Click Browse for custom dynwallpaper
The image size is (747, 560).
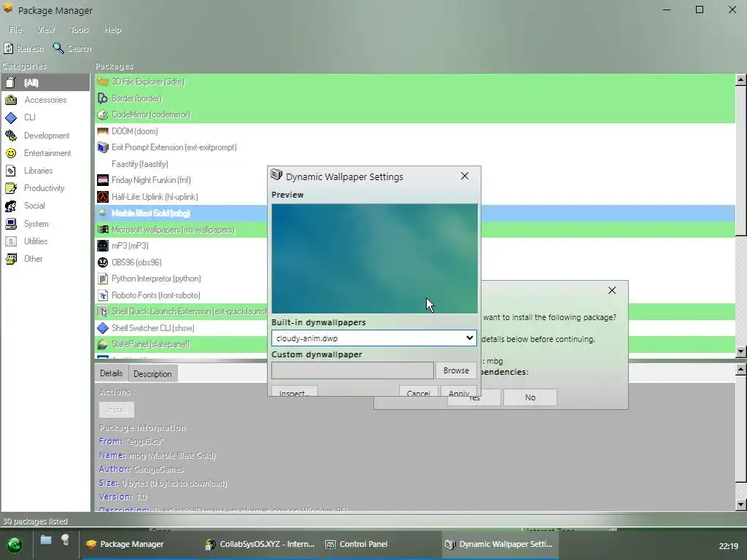tap(456, 370)
